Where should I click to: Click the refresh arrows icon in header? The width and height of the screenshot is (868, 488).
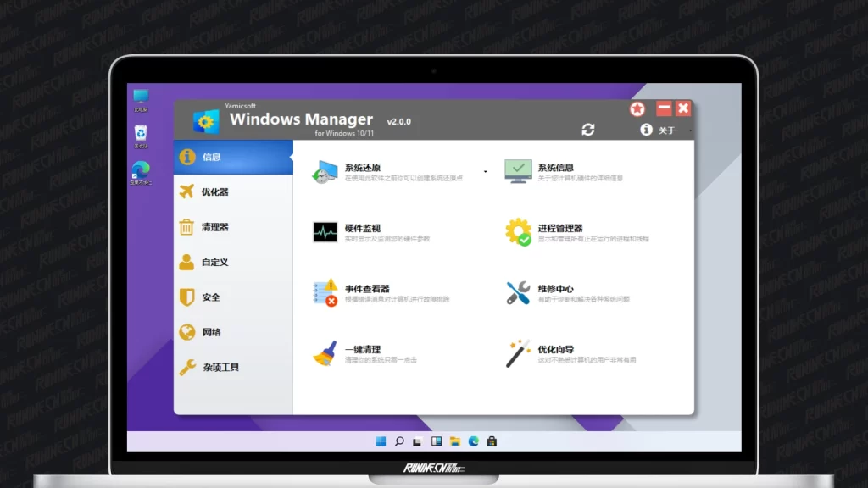[x=588, y=130]
